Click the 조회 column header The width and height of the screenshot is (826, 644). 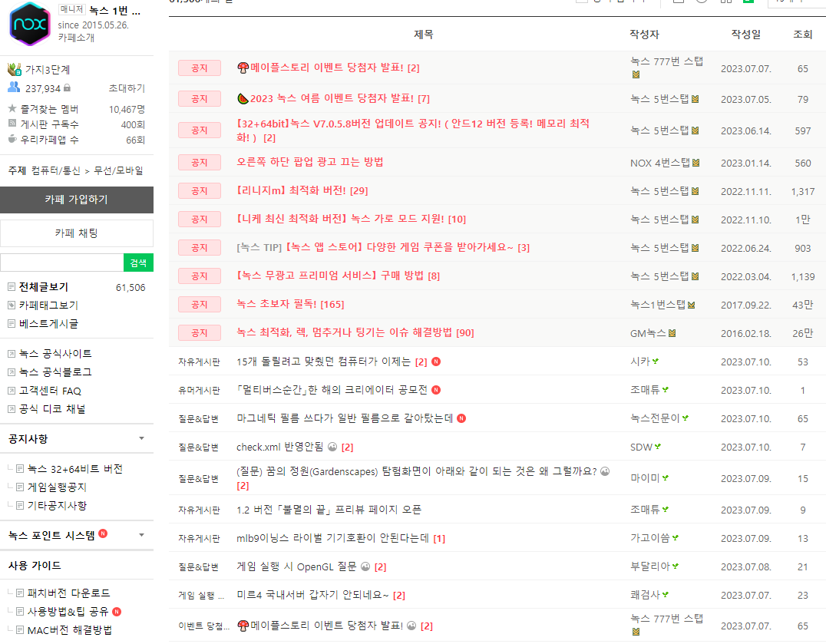click(x=803, y=35)
